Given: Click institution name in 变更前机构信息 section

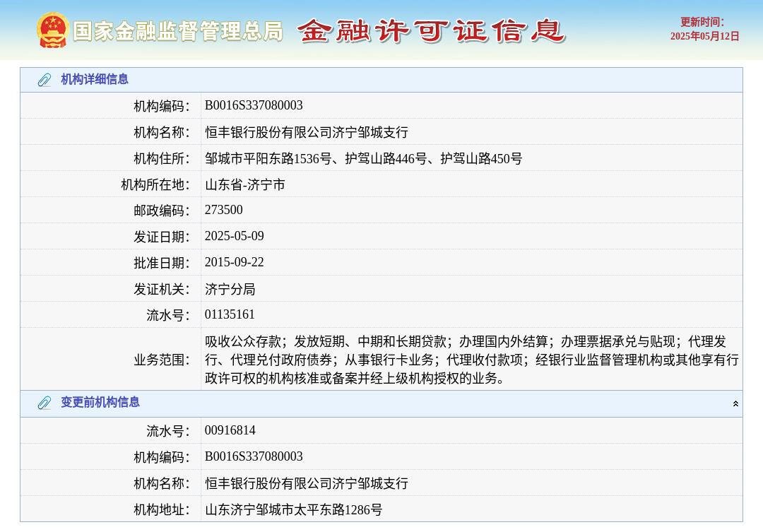Looking at the screenshot, I should tap(307, 483).
